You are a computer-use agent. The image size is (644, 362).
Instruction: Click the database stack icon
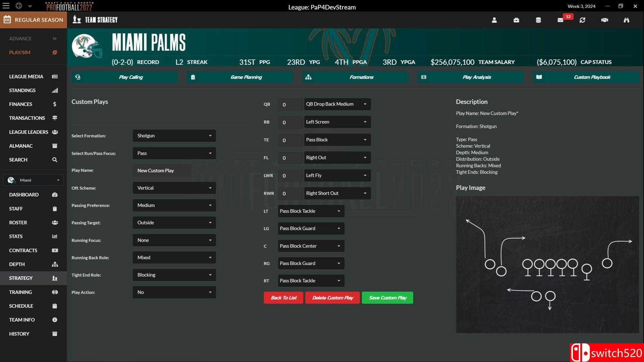[538, 20]
